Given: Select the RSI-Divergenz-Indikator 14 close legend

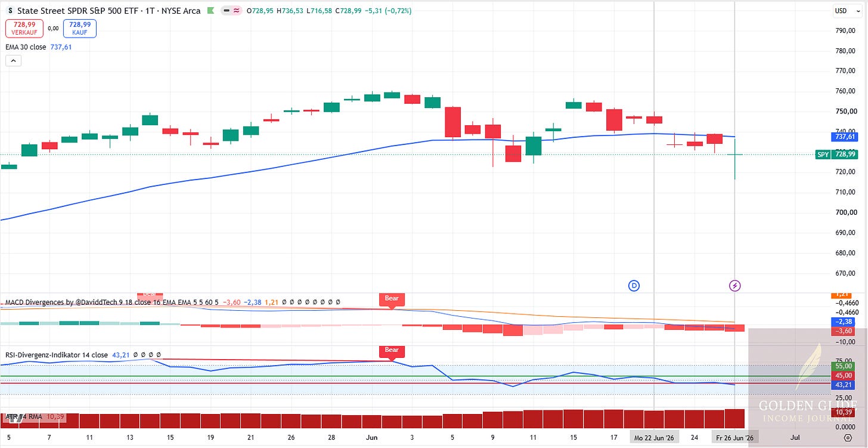Looking at the screenshot, I should click(57, 355).
